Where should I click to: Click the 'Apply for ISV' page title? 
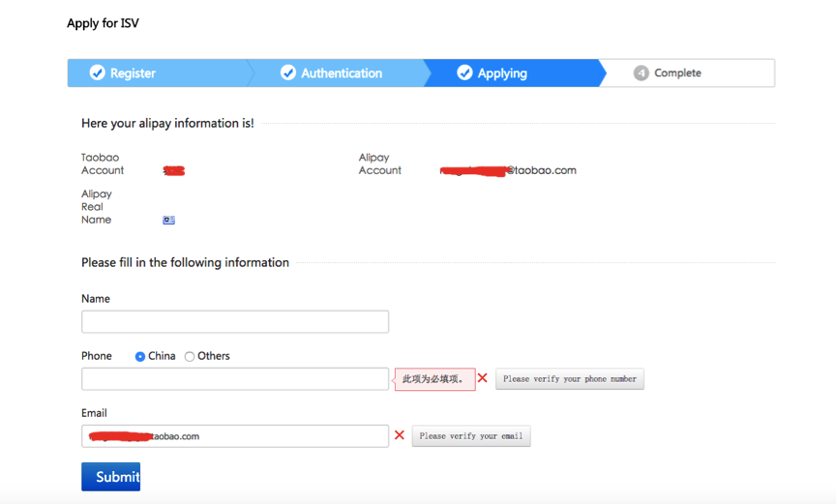103,23
